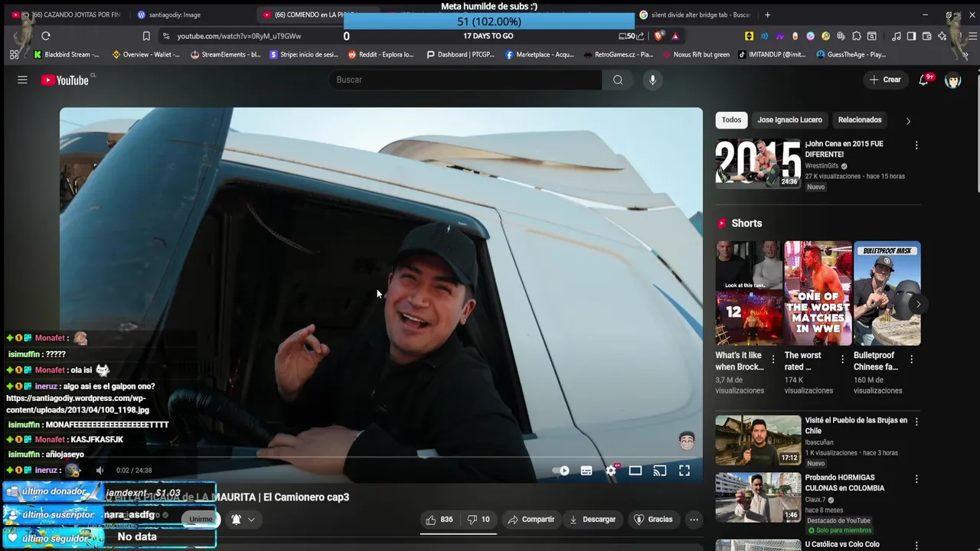
Task: Switch to silent divide alter bridge tab
Action: pos(695,15)
